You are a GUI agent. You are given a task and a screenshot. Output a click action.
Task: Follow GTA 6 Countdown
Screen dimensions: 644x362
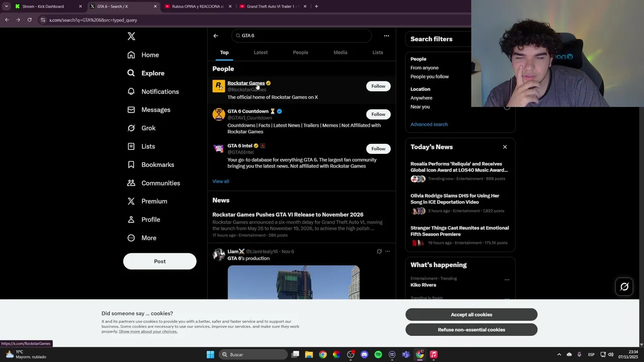378,114
